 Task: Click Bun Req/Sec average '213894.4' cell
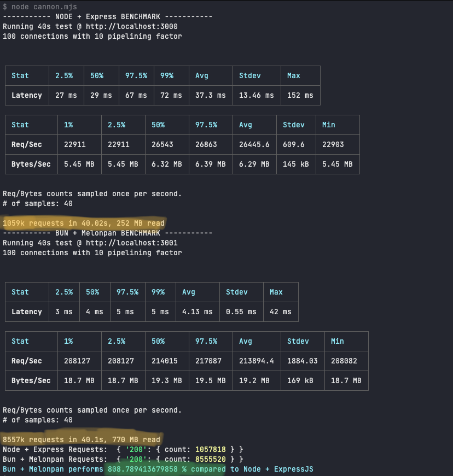point(257,361)
